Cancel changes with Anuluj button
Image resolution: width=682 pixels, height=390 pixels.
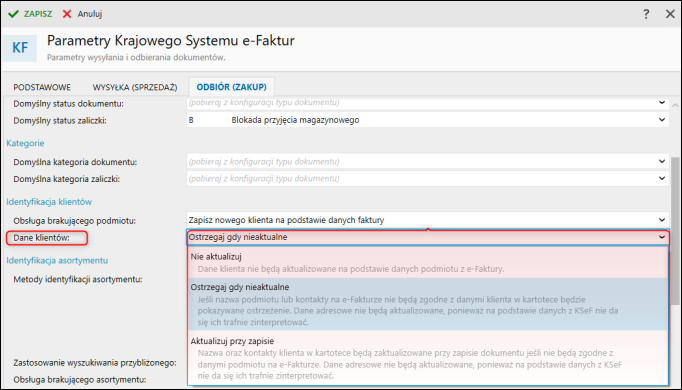pyautogui.click(x=82, y=14)
